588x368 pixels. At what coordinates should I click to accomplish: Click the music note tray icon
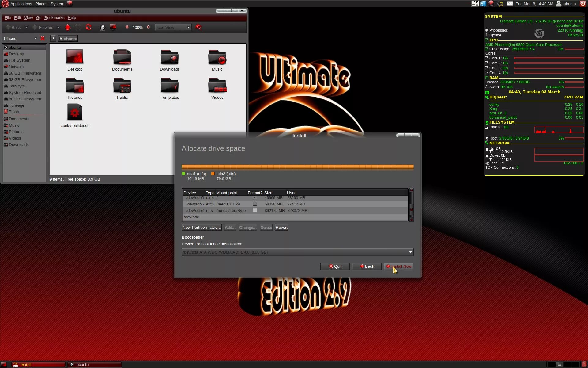point(500,4)
